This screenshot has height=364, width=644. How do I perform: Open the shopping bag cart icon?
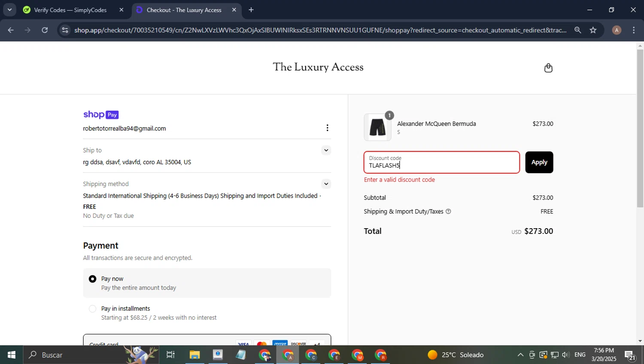coord(548,68)
